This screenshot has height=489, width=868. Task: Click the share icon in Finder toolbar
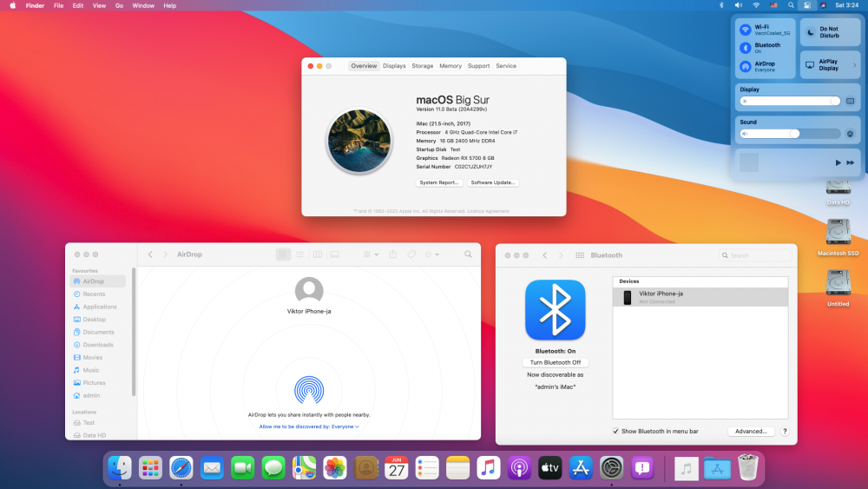393,254
